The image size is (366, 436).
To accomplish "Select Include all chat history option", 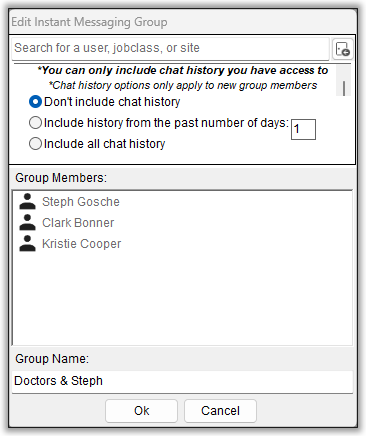I will click(x=35, y=144).
